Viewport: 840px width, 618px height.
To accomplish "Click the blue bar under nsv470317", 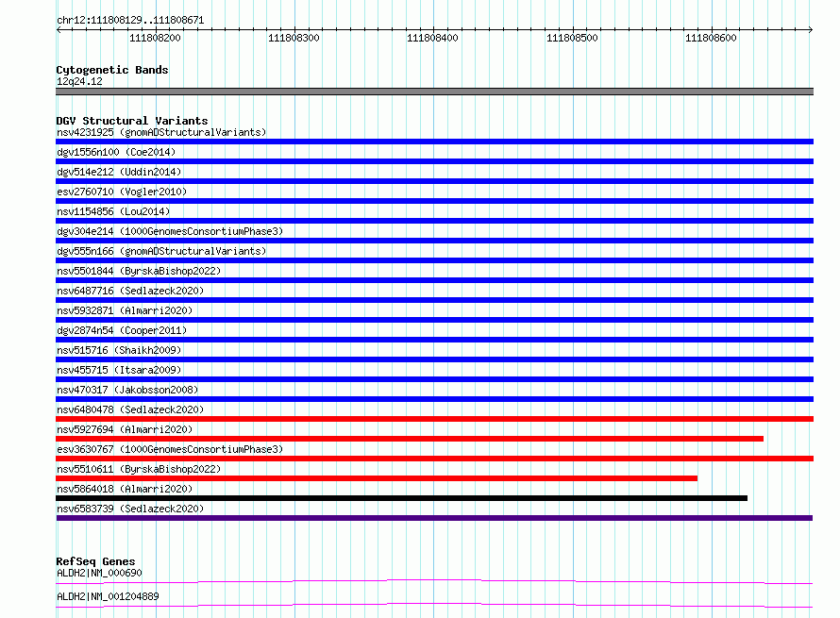I will click(434, 399).
